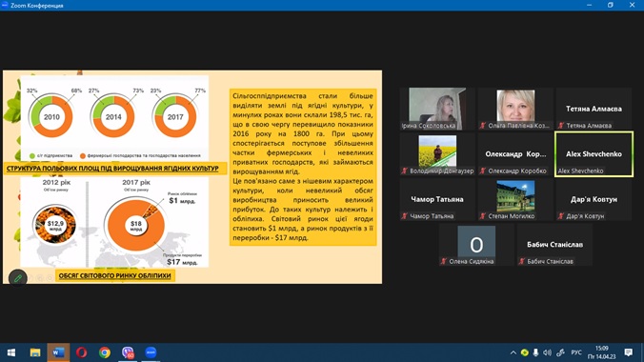Click the system tray volume speaker icon
The height and width of the screenshot is (362, 644).
[547, 352]
